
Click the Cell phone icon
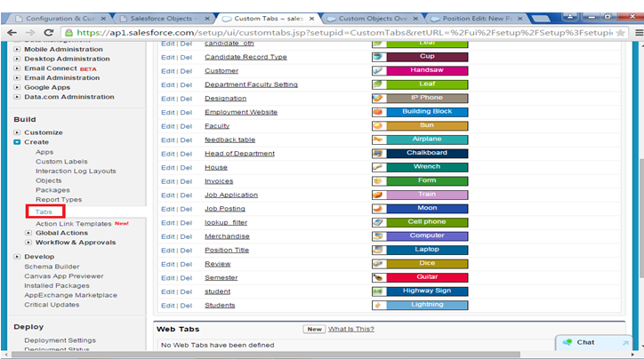coord(379,222)
